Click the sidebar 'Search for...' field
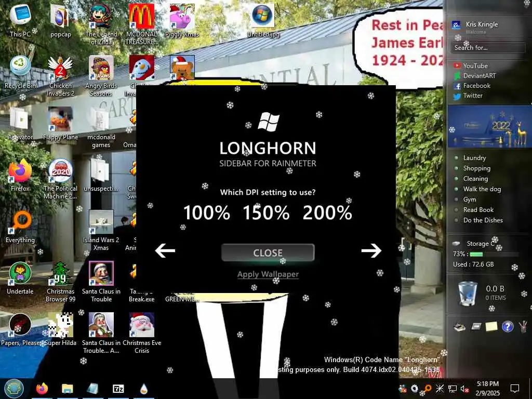The image size is (532, 399). [488, 47]
